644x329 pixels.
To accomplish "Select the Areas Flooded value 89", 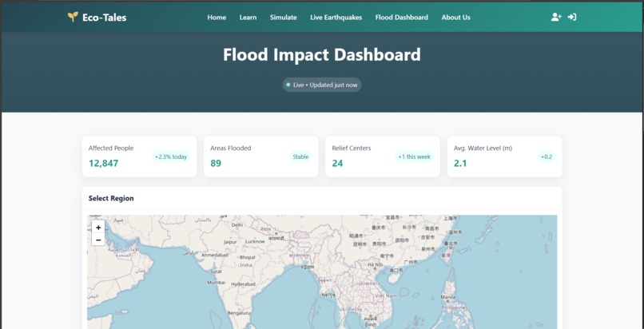I will [216, 163].
